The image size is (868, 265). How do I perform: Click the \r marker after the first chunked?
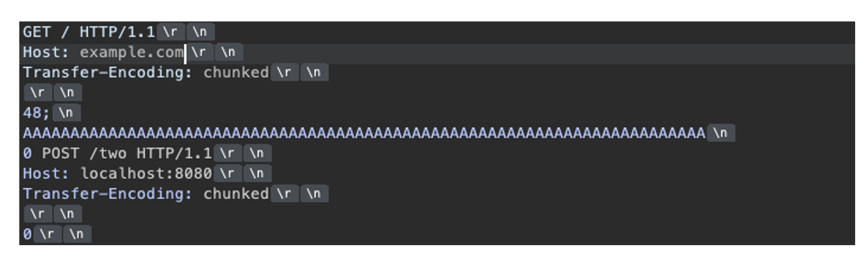coord(284,72)
